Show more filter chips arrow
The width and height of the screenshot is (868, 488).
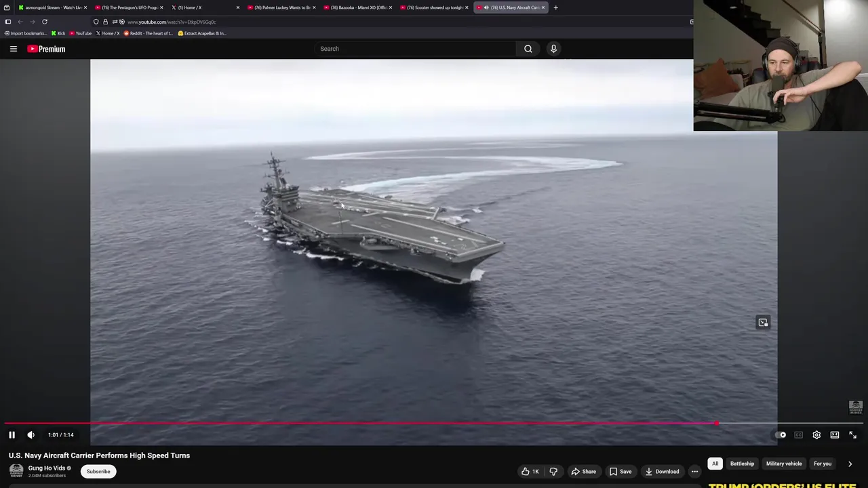click(x=850, y=464)
